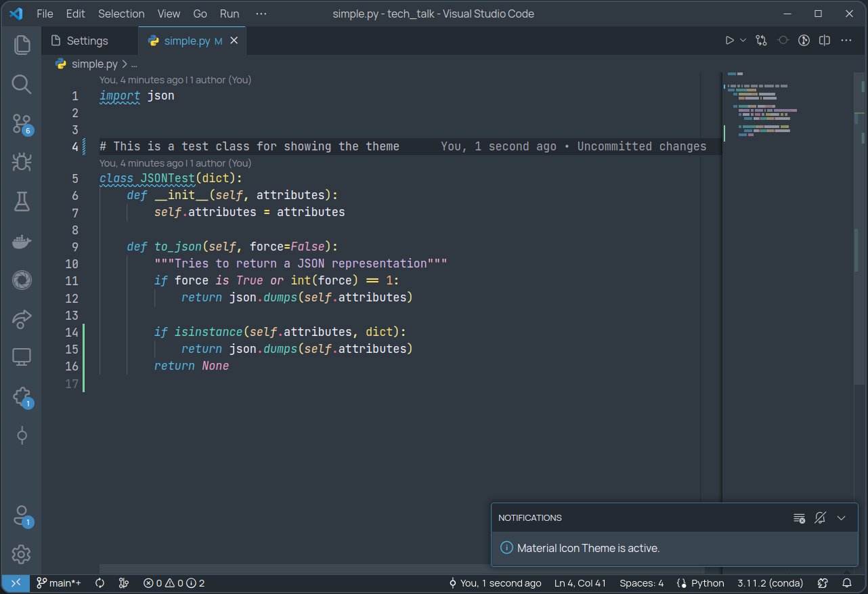Open the Explorer view in activity bar
The width and height of the screenshot is (868, 594).
22,45
